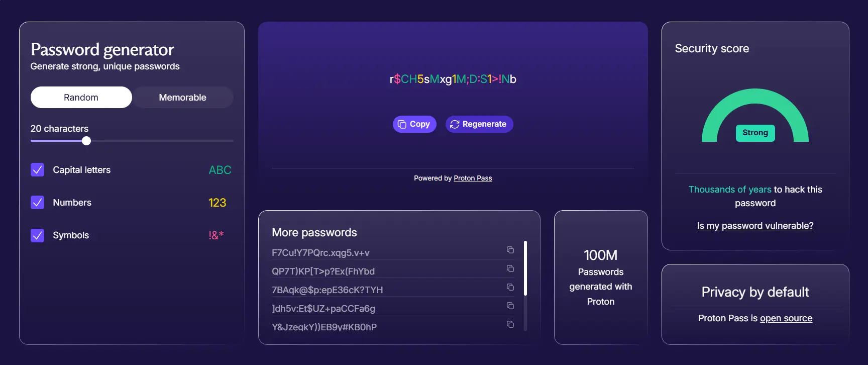868x365 pixels.
Task: Click the 'Is my password vulnerable?' link
Action: (755, 225)
